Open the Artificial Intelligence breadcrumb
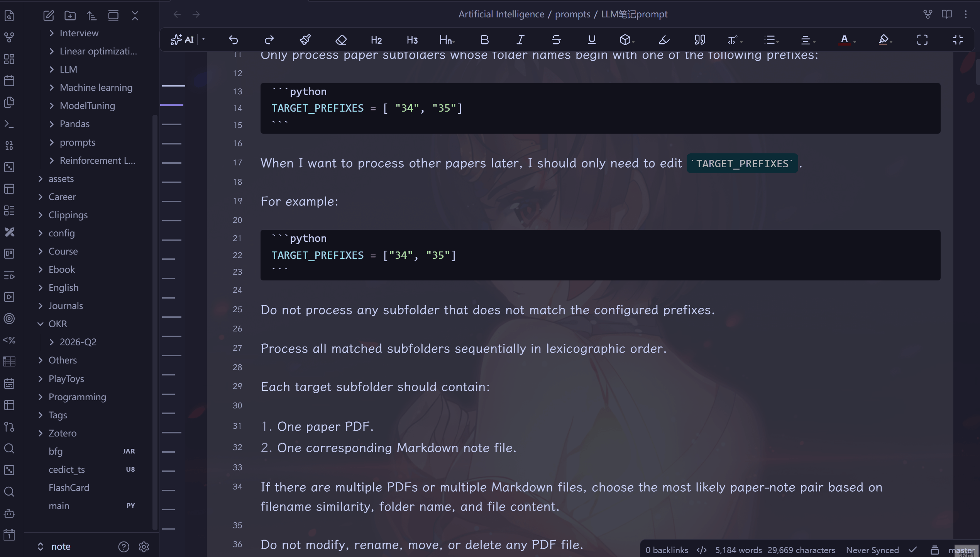Image resolution: width=980 pixels, height=557 pixels. 501,14
